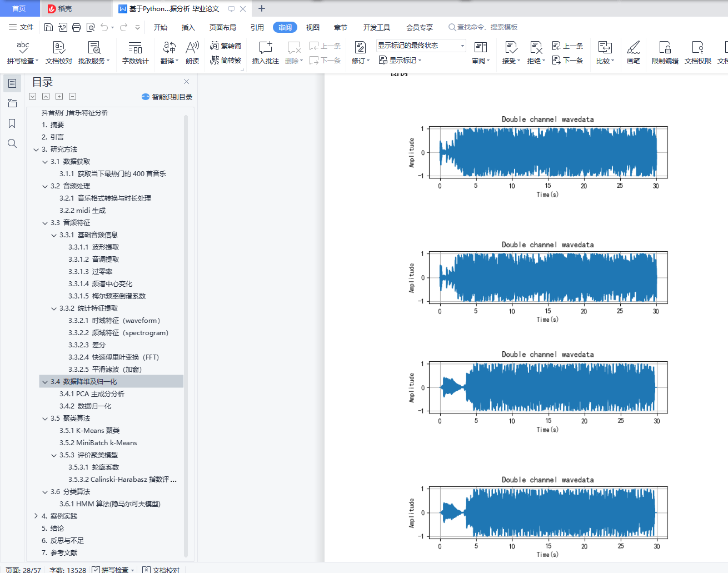
Task: Click 字数: 13528 in the status bar
Action: coord(68,570)
